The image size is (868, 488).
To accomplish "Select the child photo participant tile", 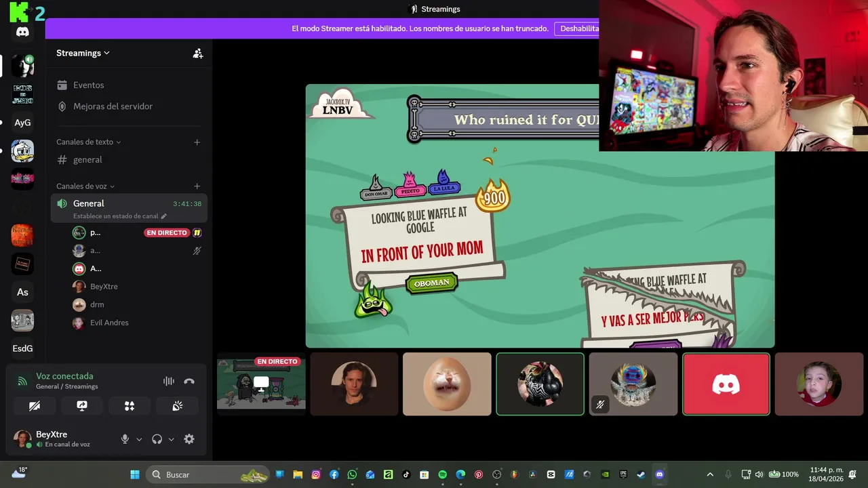I will pyautogui.click(x=819, y=384).
